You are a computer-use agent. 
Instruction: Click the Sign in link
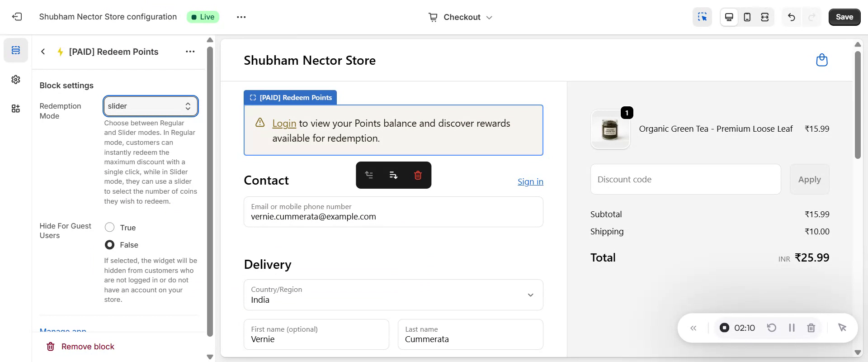[530, 181]
